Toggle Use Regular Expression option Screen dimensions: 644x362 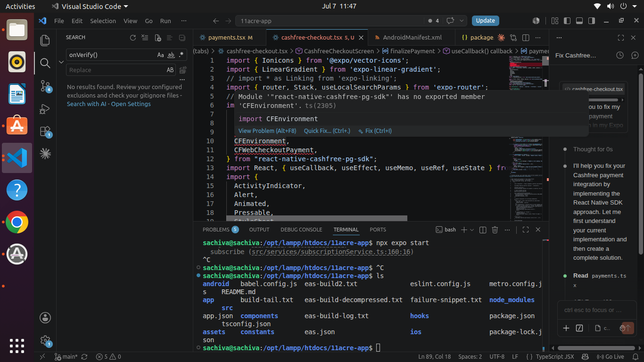click(182, 55)
